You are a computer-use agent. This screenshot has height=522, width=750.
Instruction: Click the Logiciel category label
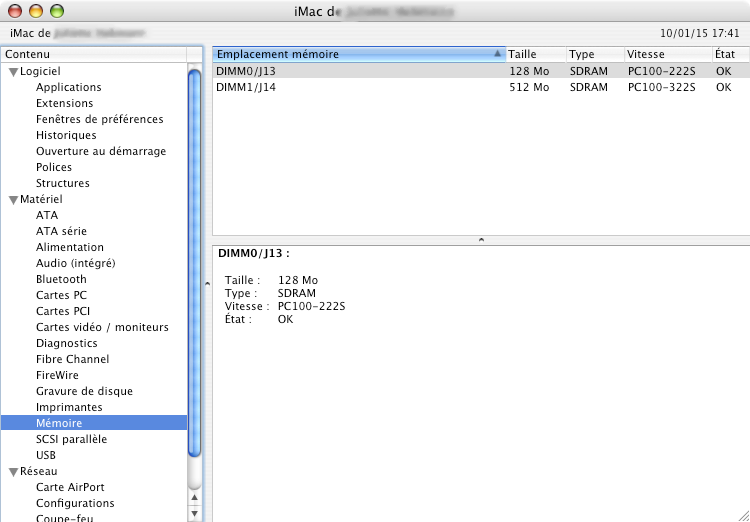click(40, 71)
